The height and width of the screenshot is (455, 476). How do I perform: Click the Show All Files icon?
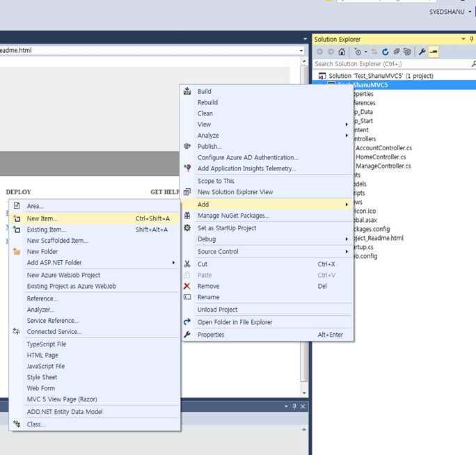(x=407, y=52)
